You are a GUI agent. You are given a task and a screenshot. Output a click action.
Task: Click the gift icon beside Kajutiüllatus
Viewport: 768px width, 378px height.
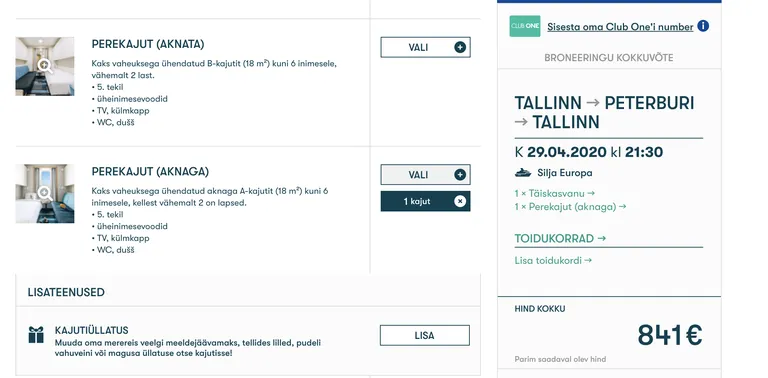(x=36, y=335)
